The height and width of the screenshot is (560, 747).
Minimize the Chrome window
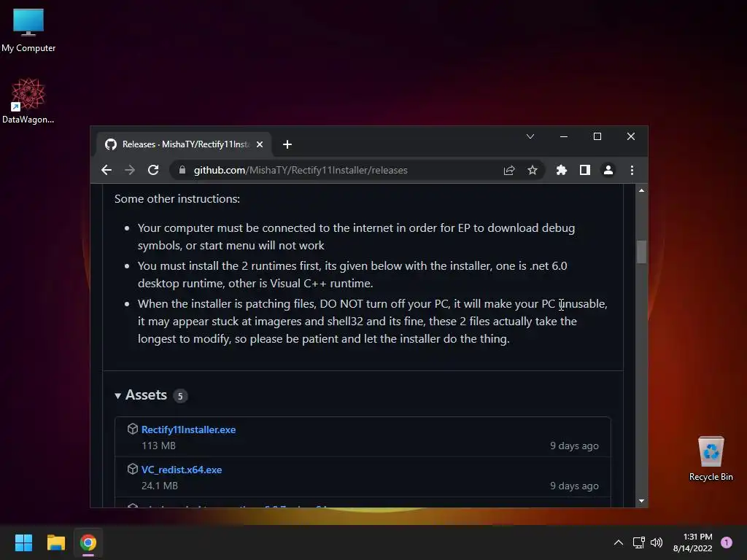pyautogui.click(x=564, y=136)
